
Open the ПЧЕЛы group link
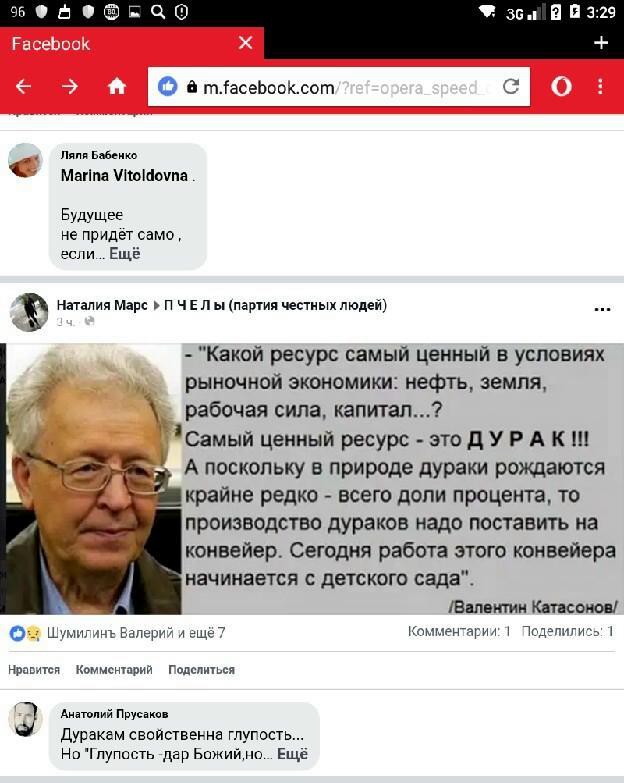276,305
